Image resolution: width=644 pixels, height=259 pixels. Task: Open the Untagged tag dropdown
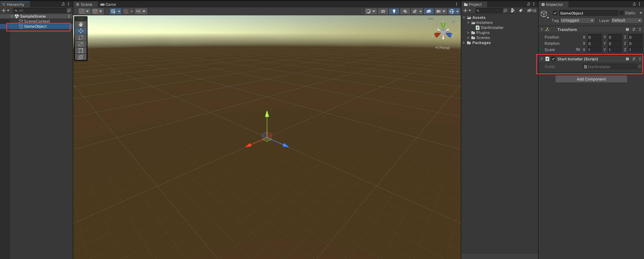(577, 20)
